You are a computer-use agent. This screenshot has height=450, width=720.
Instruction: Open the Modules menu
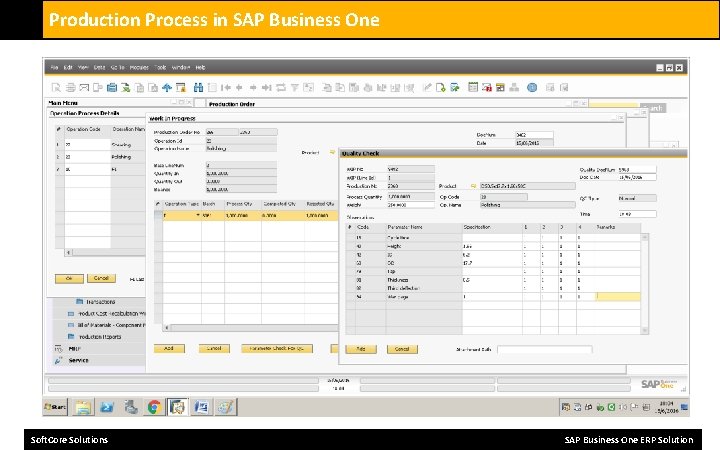pos(139,68)
